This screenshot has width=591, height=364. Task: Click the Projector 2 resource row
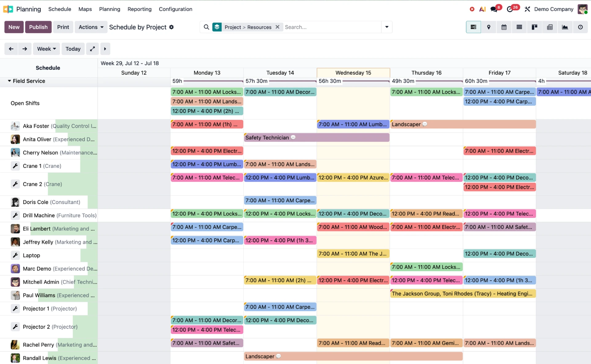[49, 326]
